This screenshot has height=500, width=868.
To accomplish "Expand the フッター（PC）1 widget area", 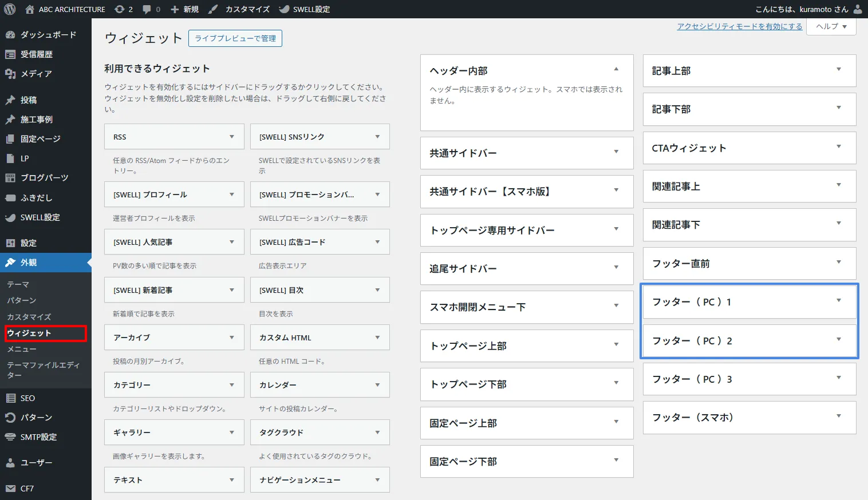I will [x=839, y=300].
